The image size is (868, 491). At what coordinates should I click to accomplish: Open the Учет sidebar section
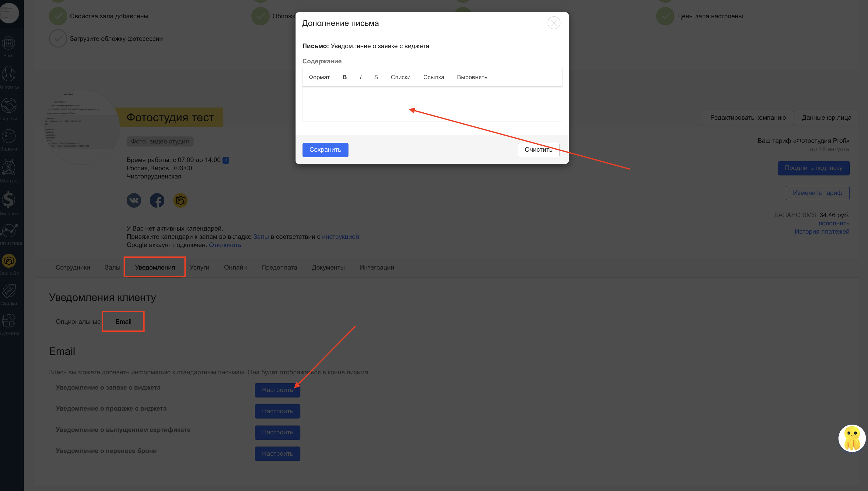tap(9, 47)
